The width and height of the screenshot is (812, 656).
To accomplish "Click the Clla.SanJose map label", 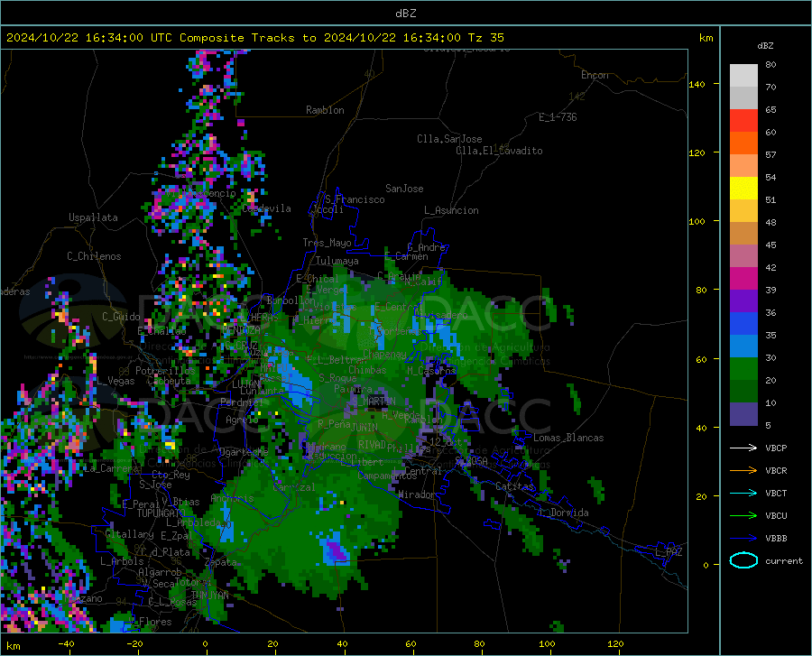I will [449, 139].
